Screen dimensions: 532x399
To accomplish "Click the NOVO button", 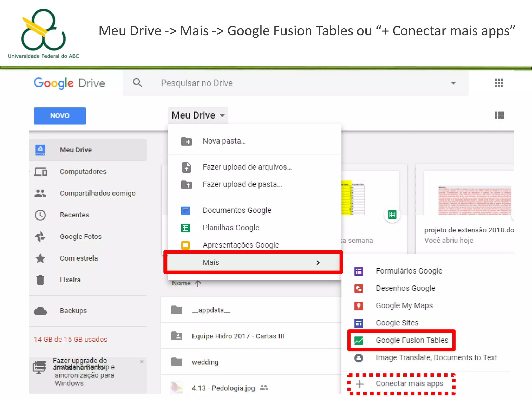I will [x=60, y=116].
